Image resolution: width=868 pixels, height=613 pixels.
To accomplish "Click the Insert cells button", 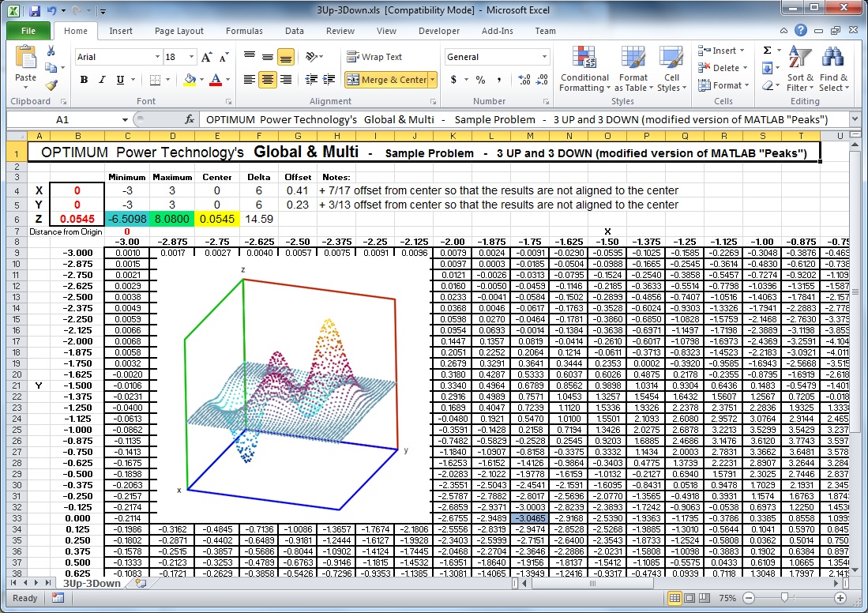I will tap(721, 51).
